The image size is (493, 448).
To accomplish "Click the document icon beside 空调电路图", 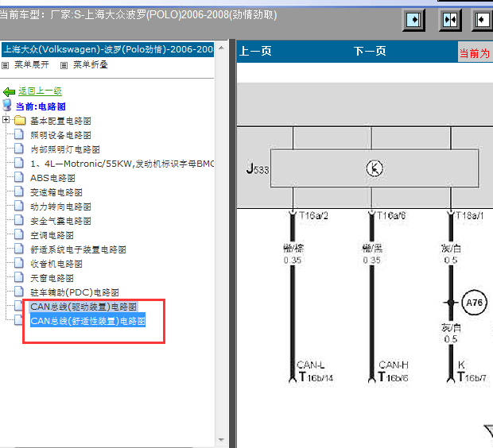I will tap(19, 234).
